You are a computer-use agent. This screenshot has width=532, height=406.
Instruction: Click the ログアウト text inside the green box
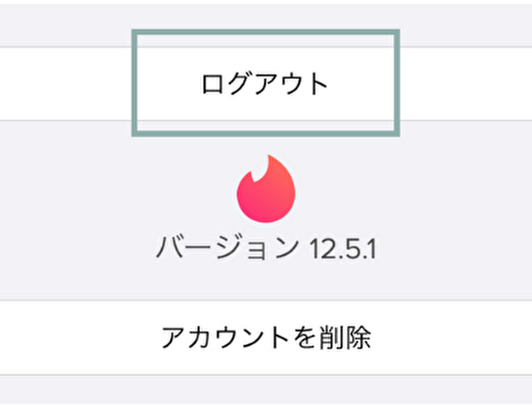tap(266, 83)
